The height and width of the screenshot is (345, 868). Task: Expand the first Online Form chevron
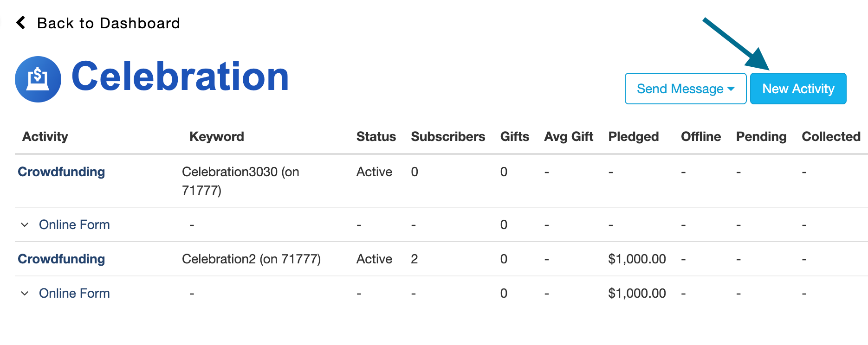coord(25,225)
